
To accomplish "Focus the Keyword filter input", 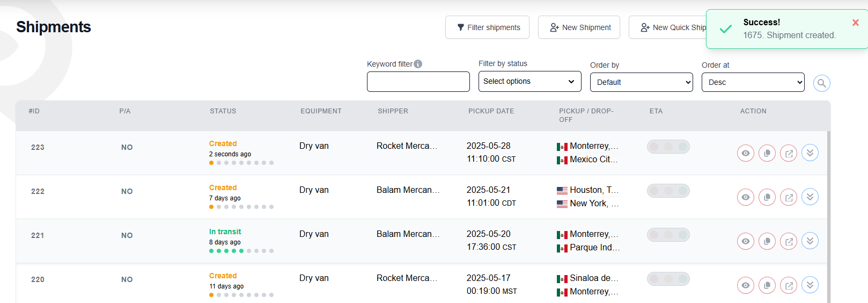I will coord(418,82).
